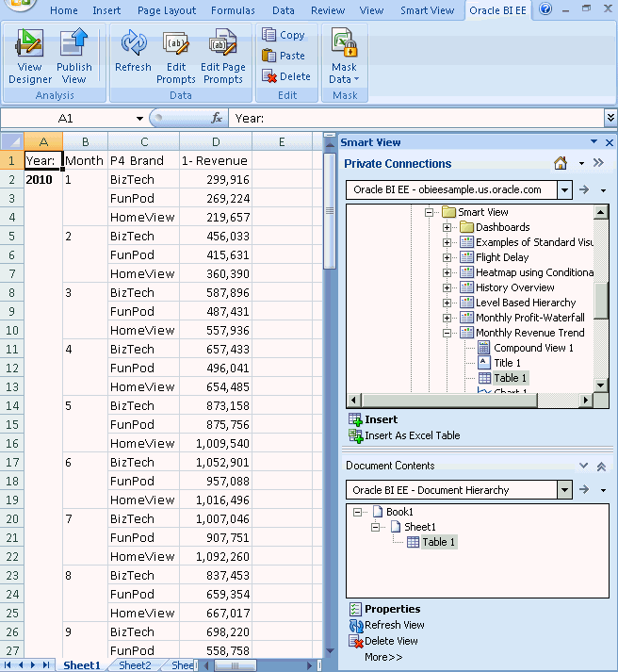Expand Flight Delay node
Image resolution: width=618 pixels, height=672 pixels.
click(447, 257)
